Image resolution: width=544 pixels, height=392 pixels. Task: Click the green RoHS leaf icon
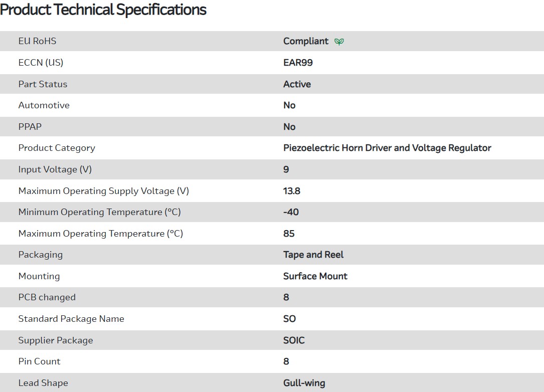click(339, 42)
